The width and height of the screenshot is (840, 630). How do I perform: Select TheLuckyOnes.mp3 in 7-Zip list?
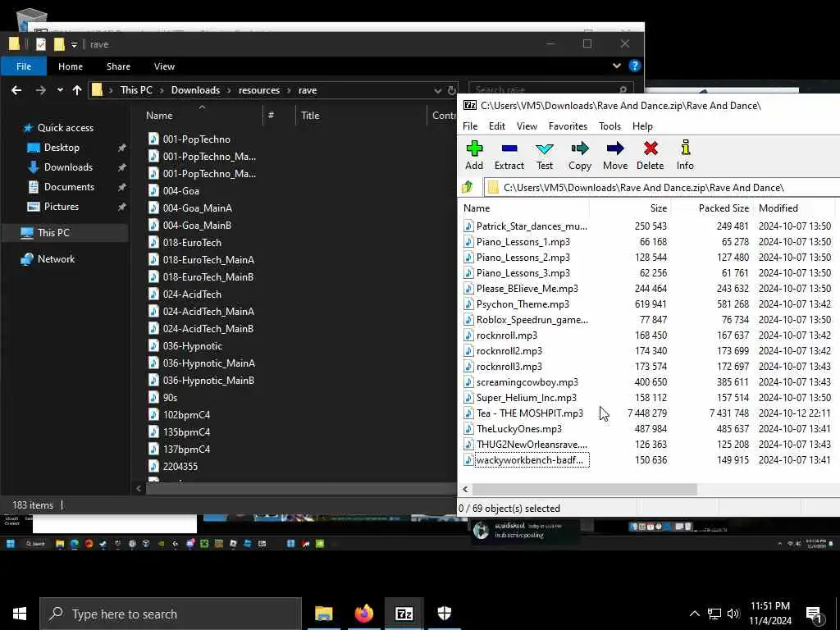(518, 429)
